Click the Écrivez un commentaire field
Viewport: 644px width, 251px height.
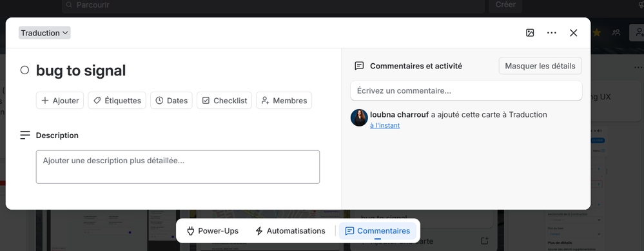(466, 90)
